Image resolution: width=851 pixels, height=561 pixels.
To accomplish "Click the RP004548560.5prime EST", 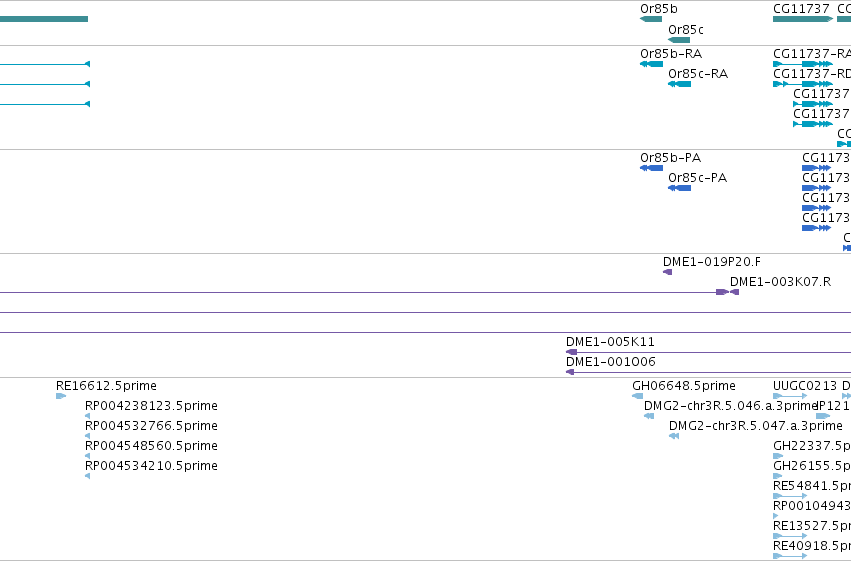I will [87, 456].
